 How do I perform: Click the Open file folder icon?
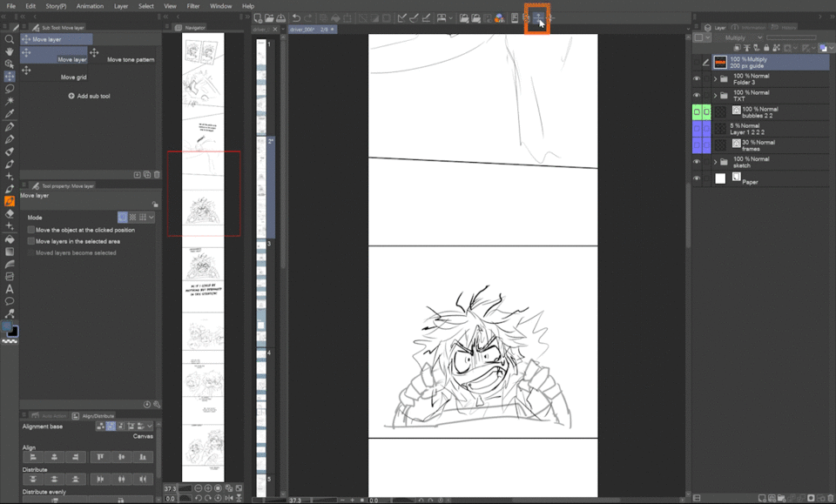pos(269,18)
